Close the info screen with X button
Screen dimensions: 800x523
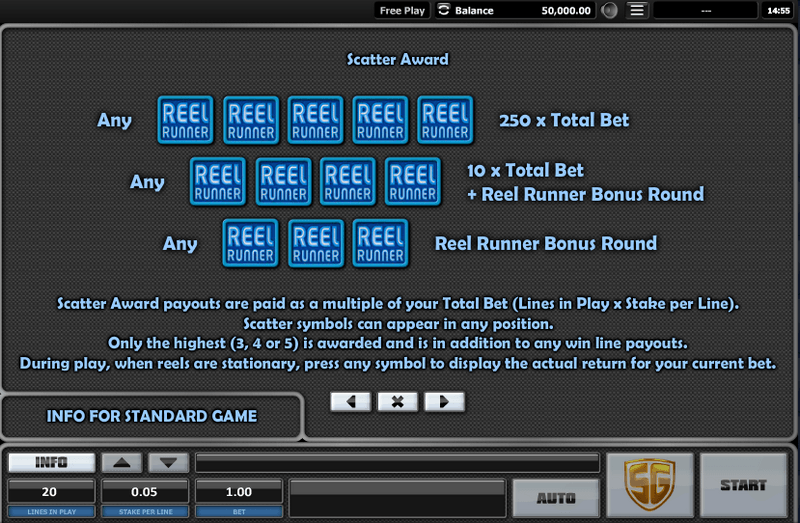click(x=397, y=402)
